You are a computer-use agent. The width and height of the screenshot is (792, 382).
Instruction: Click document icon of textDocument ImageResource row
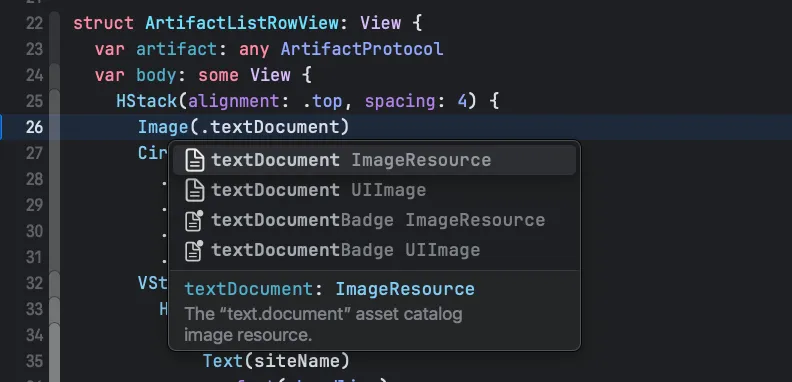pos(194,160)
